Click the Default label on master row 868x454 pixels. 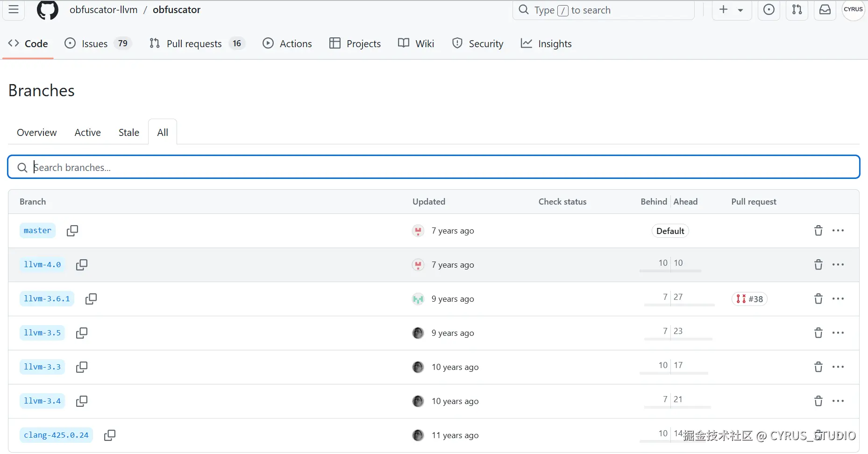[x=670, y=231]
